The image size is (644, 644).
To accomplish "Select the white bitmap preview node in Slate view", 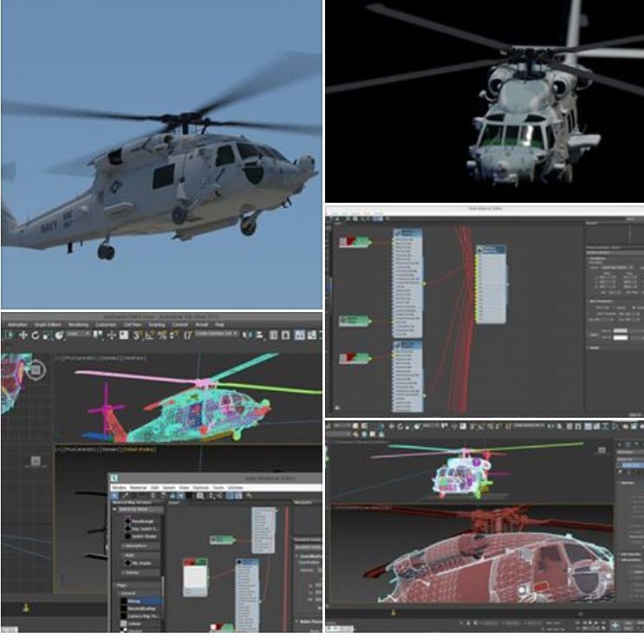I will coord(195,577).
